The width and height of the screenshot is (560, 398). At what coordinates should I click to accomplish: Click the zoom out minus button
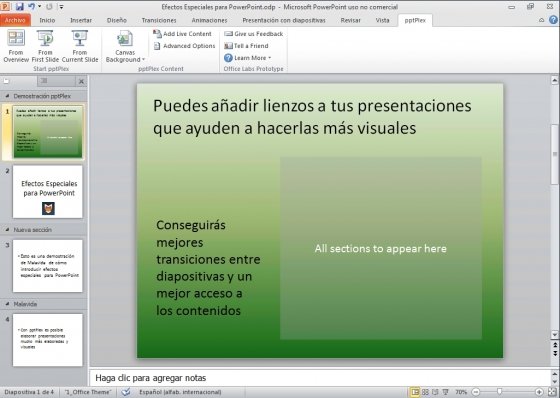(x=476, y=392)
